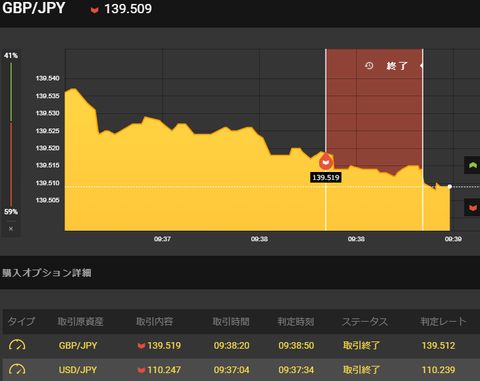Click the 終了 label in red zone
Image resolution: width=480 pixels, height=381 pixels.
[x=397, y=66]
